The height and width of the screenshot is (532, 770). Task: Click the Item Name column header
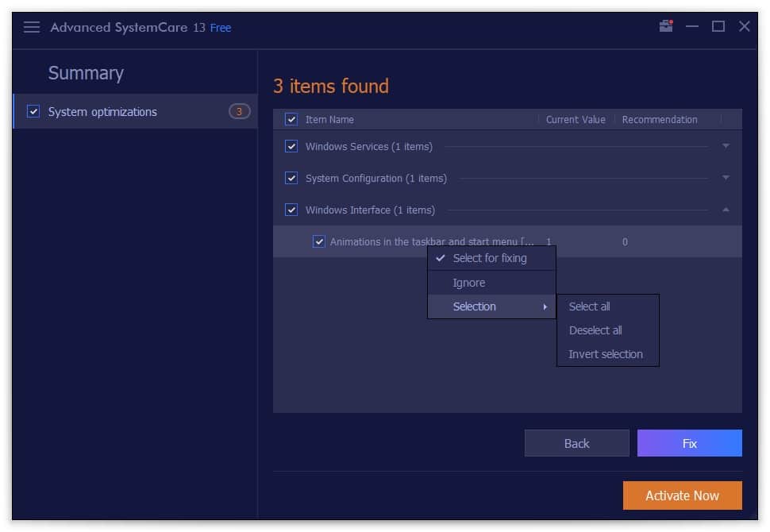(329, 119)
